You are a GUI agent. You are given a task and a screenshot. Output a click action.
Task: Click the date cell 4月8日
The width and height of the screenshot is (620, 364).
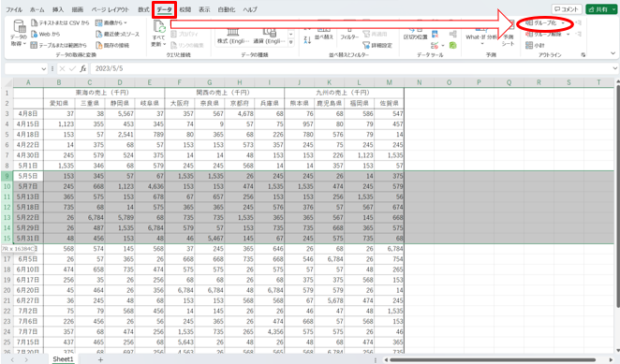(x=28, y=114)
